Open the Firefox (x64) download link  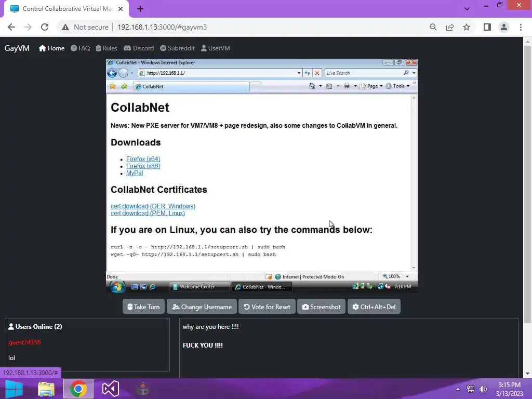click(x=143, y=159)
